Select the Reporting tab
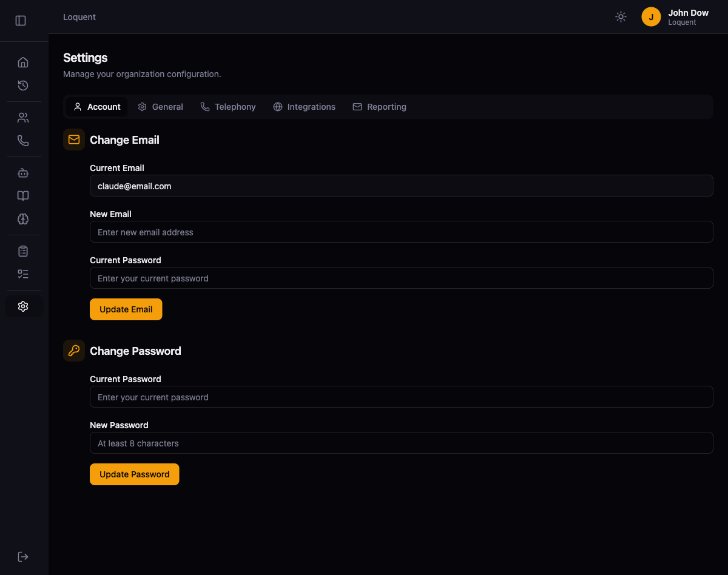 pyautogui.click(x=379, y=106)
